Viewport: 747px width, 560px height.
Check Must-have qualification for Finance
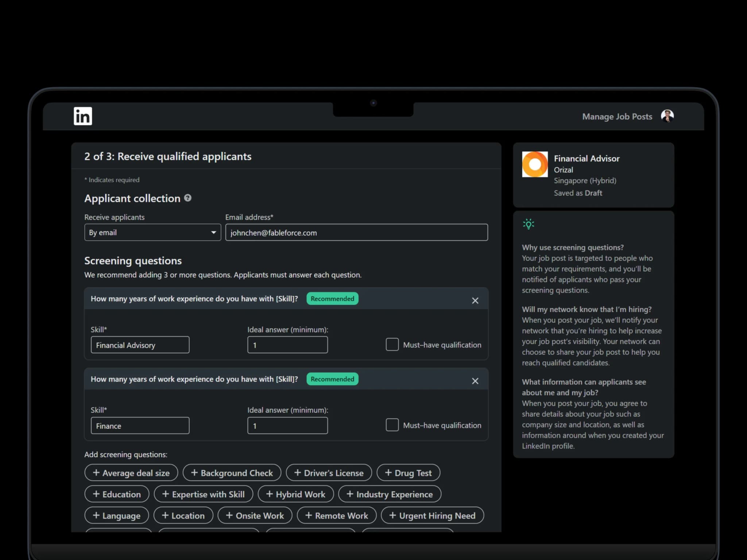[392, 425]
